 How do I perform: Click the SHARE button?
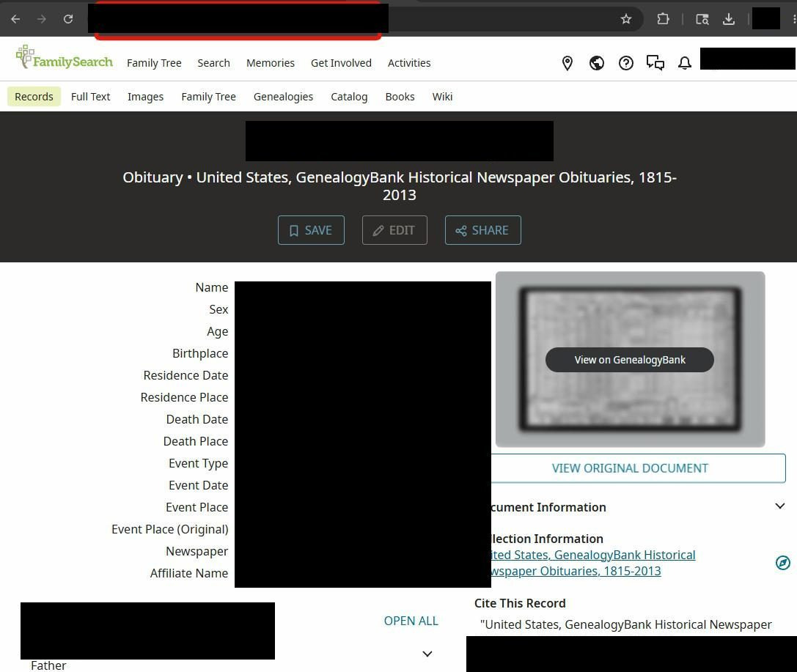point(483,230)
